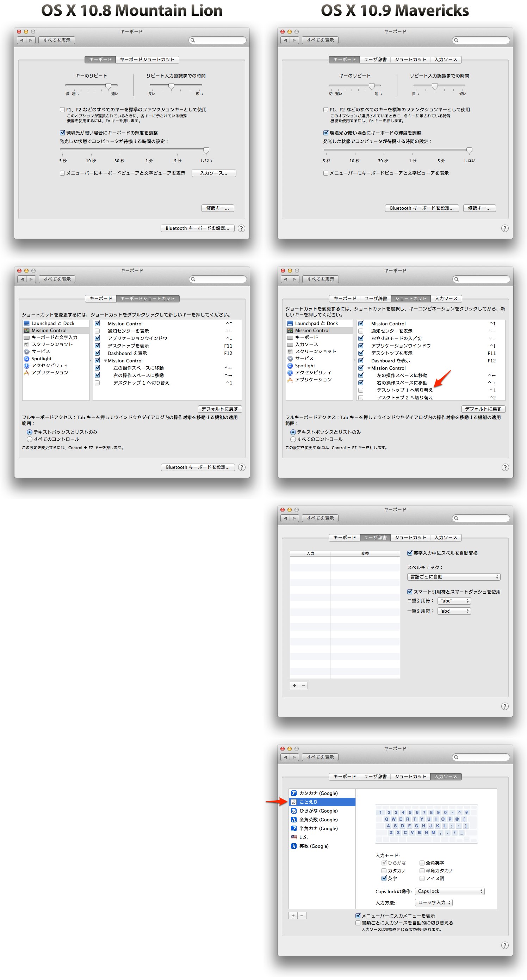Enable カタカナ input mode checkbox

[x=384, y=871]
